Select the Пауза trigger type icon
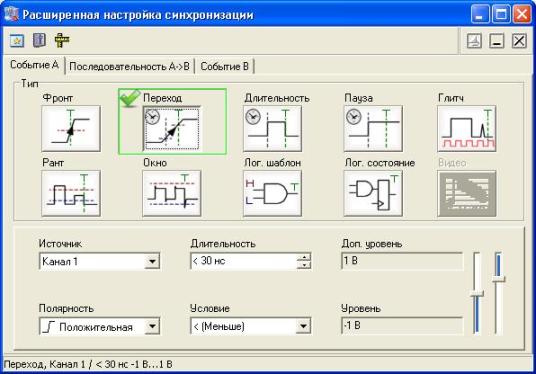This screenshot has width=536, height=374. coord(373,129)
